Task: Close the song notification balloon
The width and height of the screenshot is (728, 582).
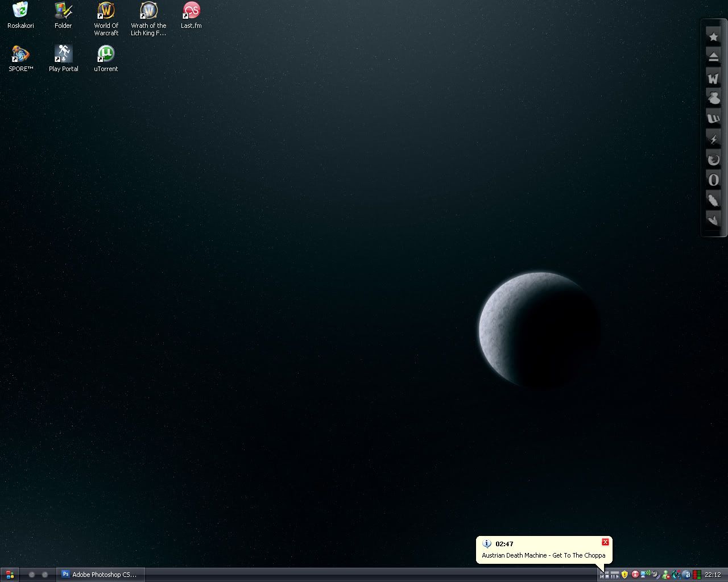Action: pyautogui.click(x=605, y=542)
